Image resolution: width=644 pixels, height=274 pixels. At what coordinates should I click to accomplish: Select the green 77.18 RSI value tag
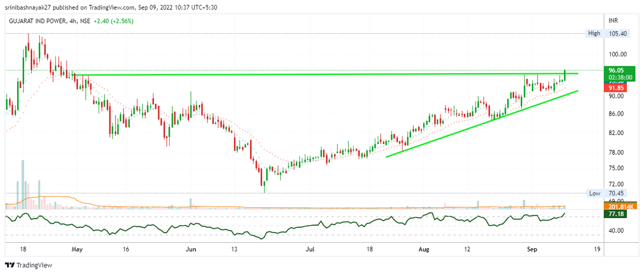click(x=616, y=214)
